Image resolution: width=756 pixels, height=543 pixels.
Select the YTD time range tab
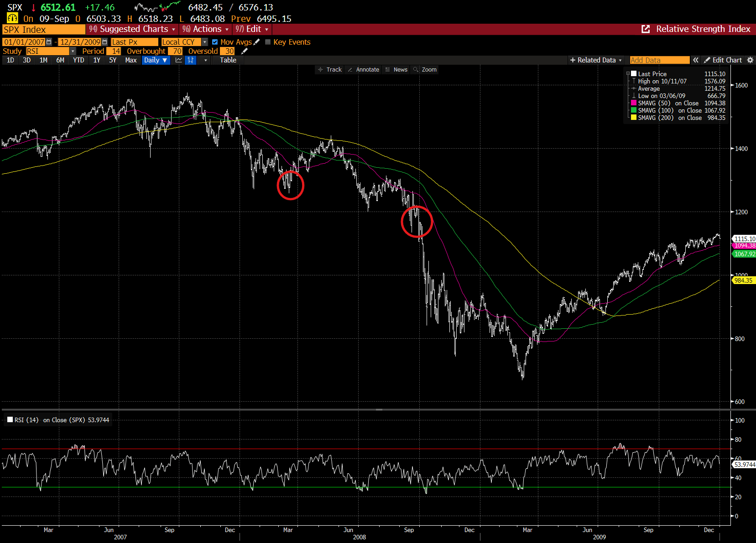[78, 60]
